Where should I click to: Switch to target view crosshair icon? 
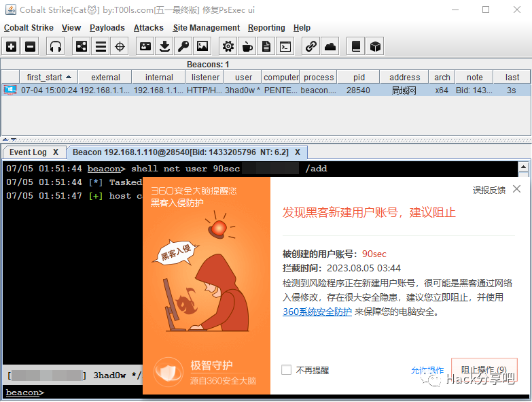pos(120,46)
